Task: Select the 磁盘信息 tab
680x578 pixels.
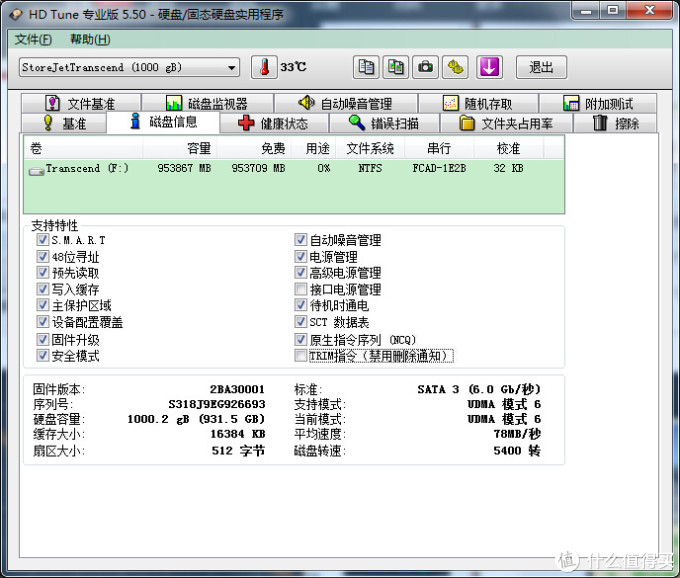Action: click(x=163, y=122)
